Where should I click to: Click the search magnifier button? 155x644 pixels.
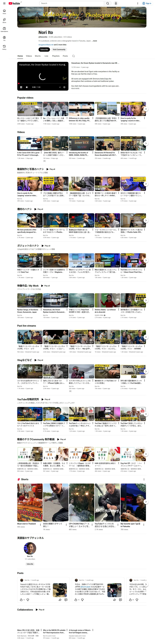108,3
